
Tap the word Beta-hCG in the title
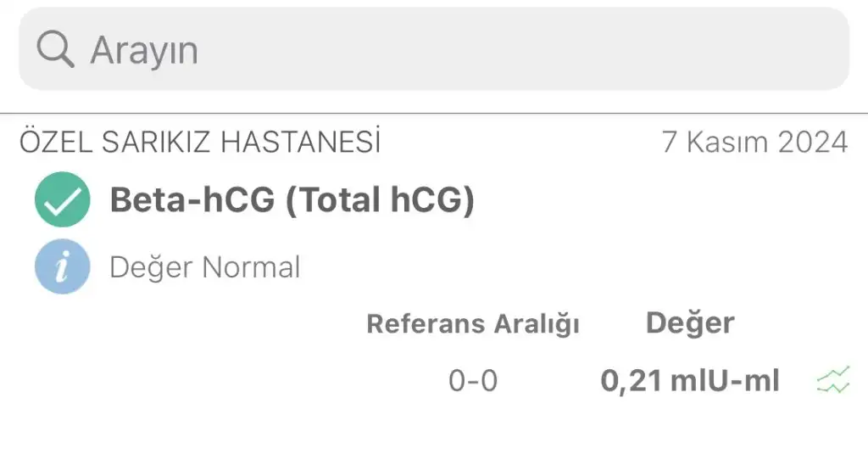pyautogui.click(x=192, y=199)
